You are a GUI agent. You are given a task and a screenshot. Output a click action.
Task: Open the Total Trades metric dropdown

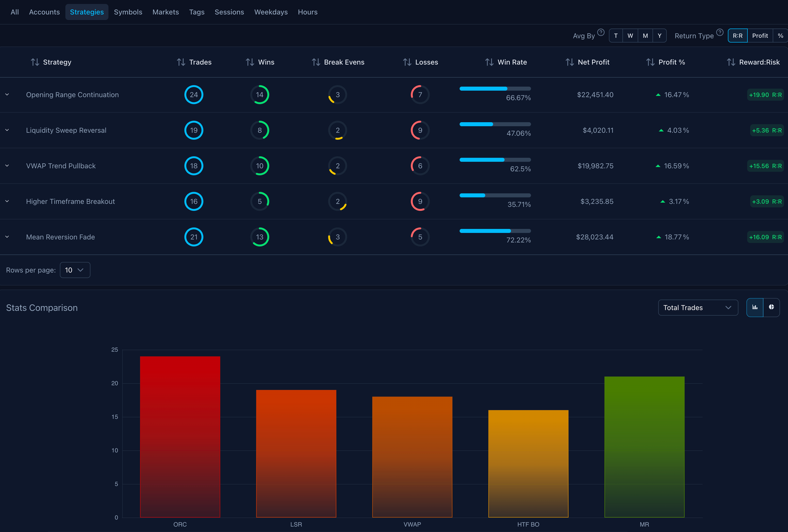[x=697, y=307]
